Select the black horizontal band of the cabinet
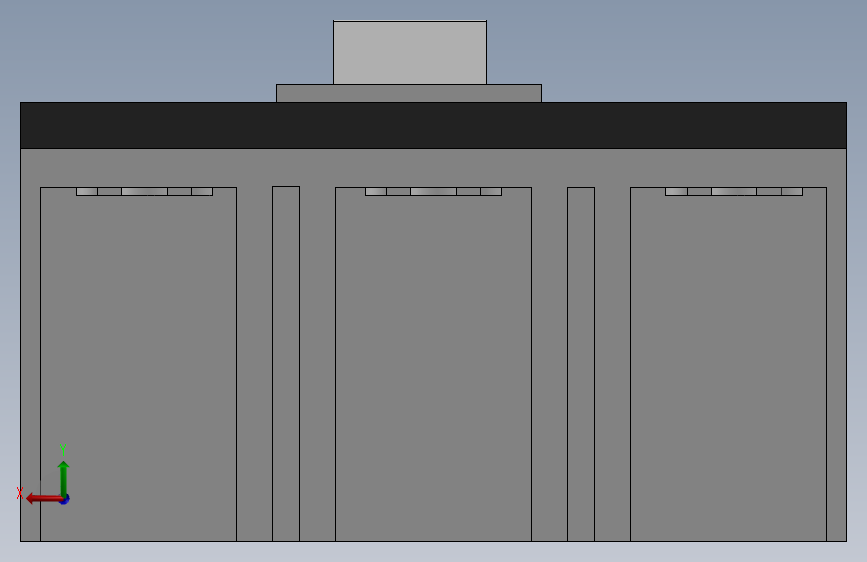This screenshot has height=562, width=867. coord(434,125)
